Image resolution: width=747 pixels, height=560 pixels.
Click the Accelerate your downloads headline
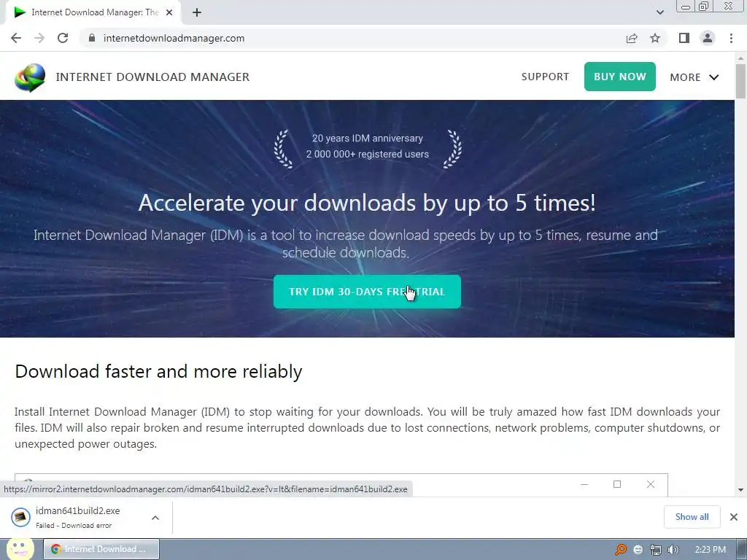pyautogui.click(x=367, y=203)
